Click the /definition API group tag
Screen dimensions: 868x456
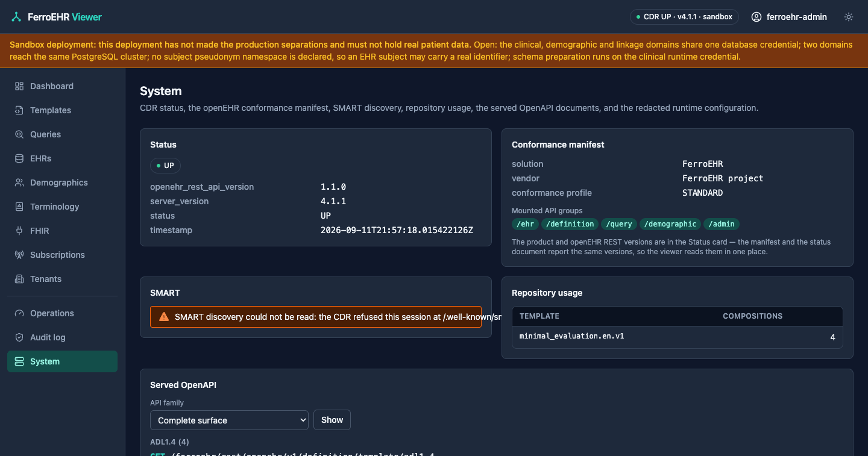coord(570,224)
